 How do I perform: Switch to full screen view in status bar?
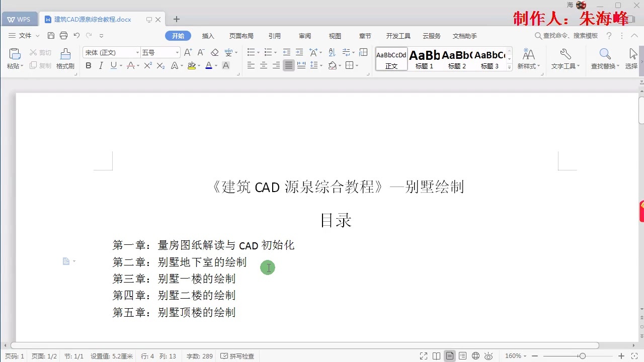point(424,356)
